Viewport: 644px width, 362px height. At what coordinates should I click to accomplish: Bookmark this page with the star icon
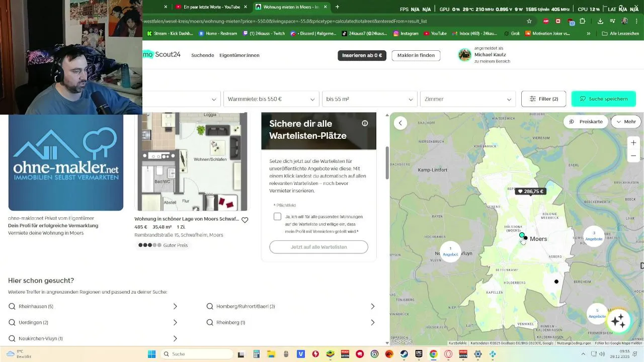coord(529,21)
